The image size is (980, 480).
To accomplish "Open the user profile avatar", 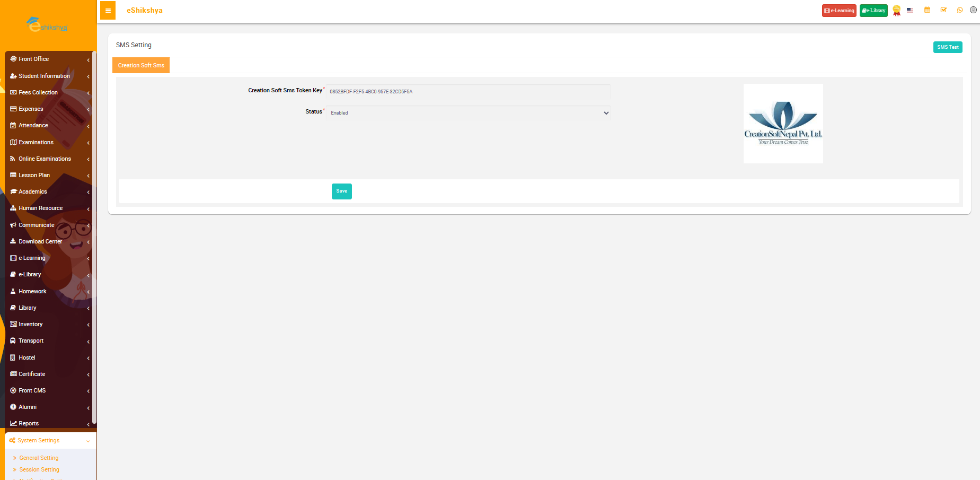I will click(x=973, y=10).
